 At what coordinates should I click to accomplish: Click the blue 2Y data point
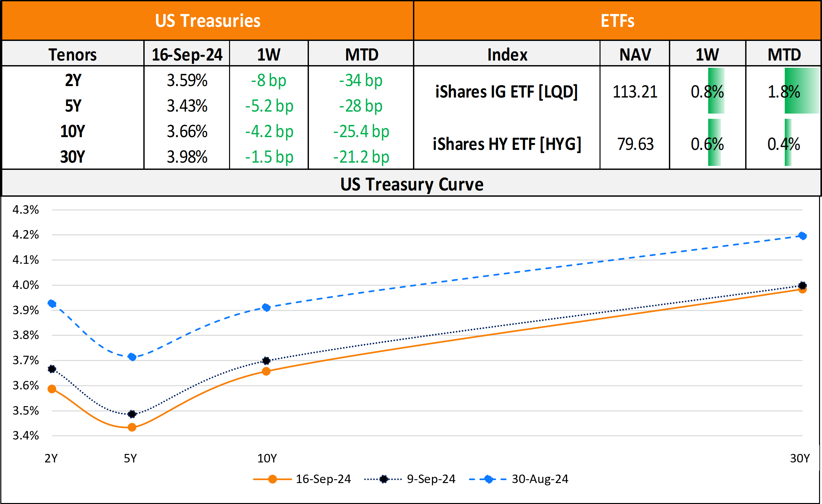(x=52, y=303)
